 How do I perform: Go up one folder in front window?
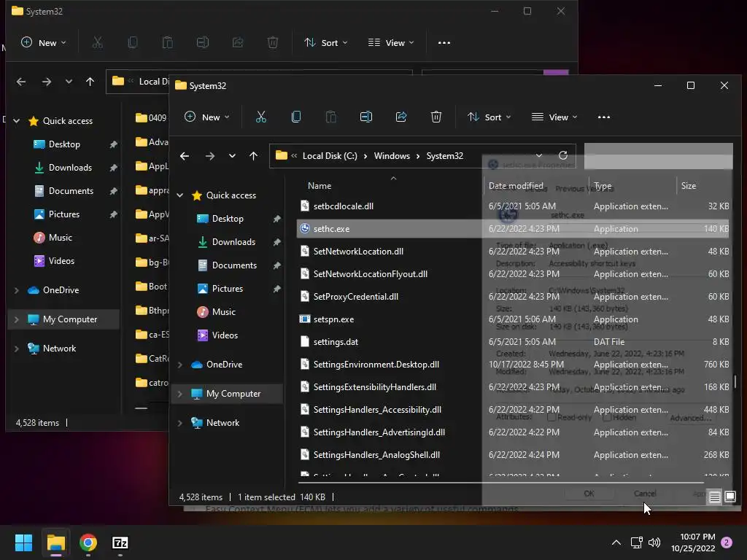[253, 156]
